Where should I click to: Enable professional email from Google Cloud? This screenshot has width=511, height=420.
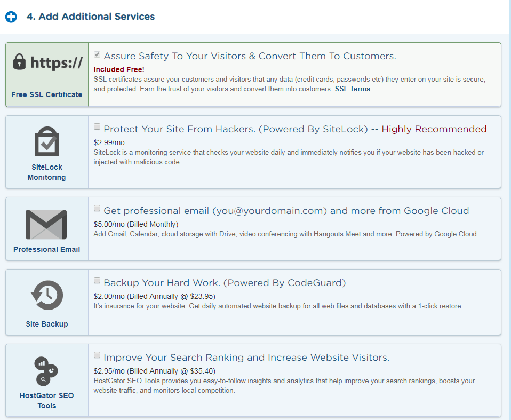[97, 208]
